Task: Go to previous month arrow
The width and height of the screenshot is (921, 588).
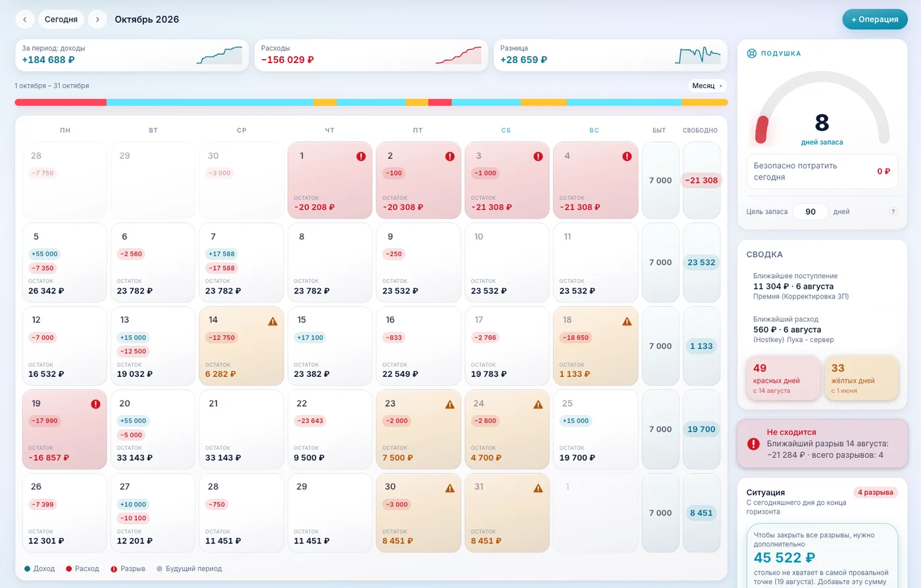Action: [25, 19]
